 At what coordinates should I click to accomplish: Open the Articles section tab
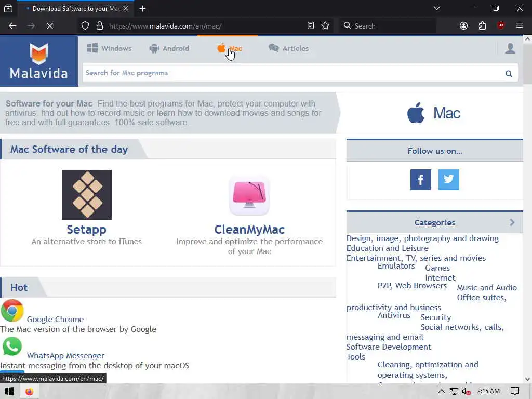(x=288, y=48)
